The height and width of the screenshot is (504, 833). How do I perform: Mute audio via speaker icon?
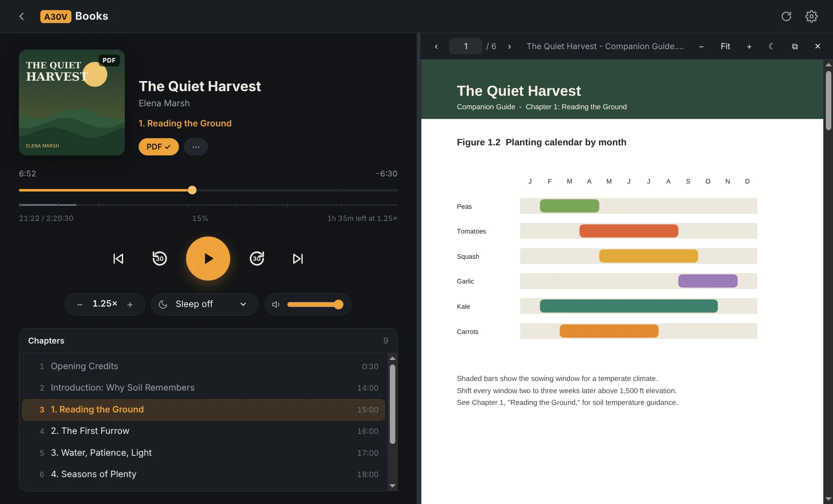pyautogui.click(x=276, y=304)
